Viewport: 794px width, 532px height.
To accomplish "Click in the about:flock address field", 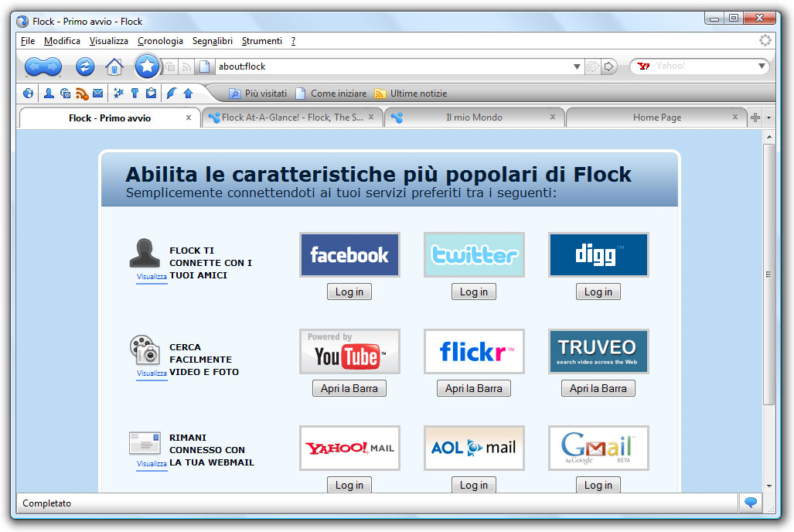I will click(x=394, y=66).
